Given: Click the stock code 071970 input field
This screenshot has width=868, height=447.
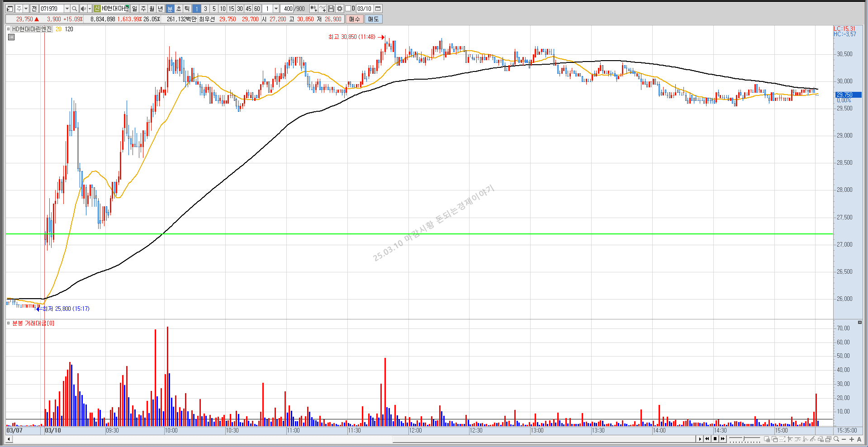Looking at the screenshot, I should click(52, 9).
